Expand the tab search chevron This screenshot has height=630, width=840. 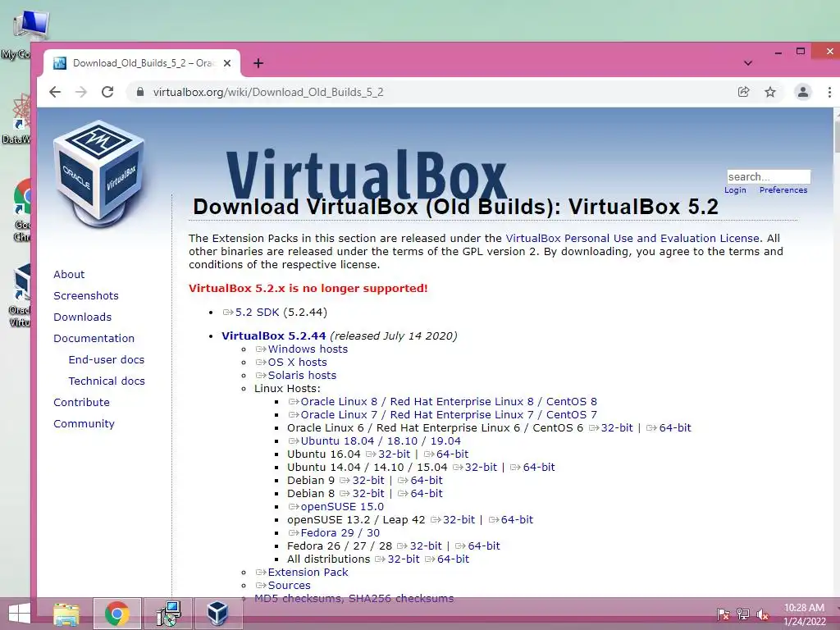pos(748,63)
